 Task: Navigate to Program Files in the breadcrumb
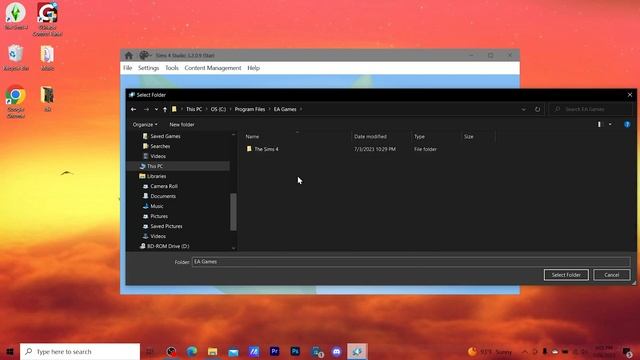[x=250, y=109]
